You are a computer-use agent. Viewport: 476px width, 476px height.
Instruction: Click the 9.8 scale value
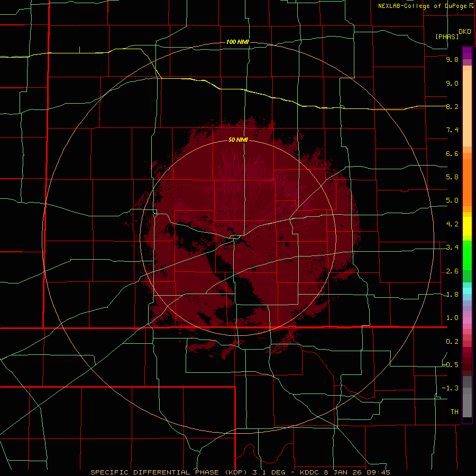(x=452, y=60)
